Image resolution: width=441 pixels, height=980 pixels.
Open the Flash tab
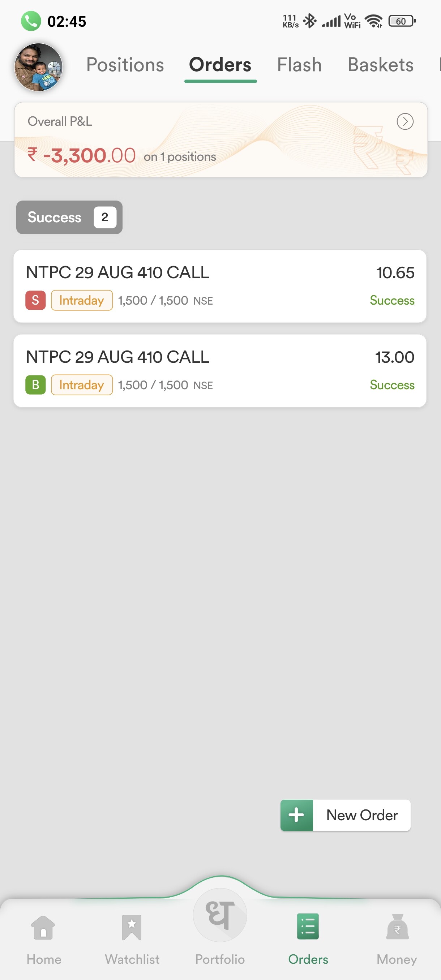pos(299,65)
